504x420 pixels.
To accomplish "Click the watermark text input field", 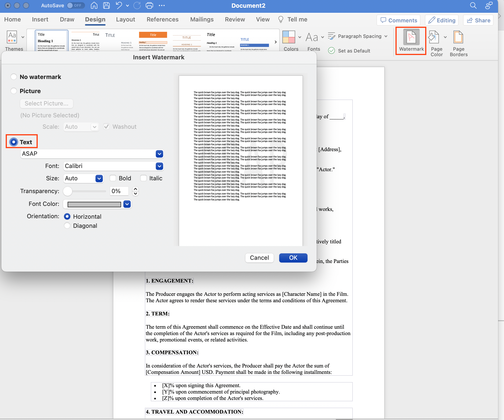I will click(x=88, y=154).
